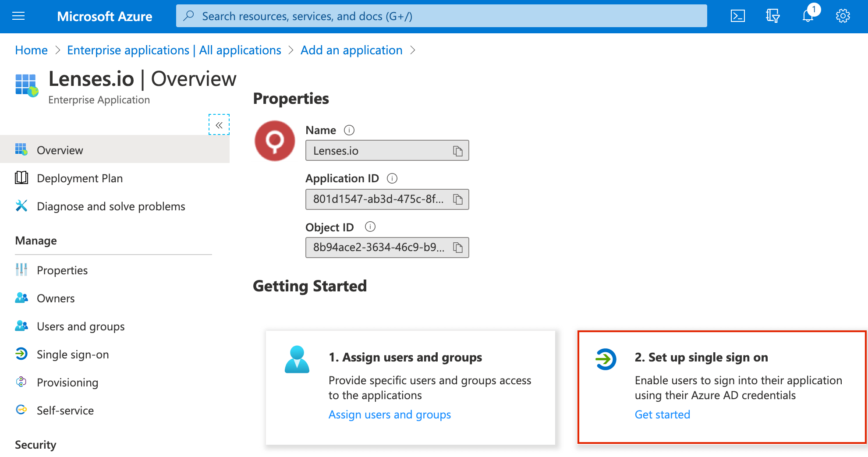Click the Object ID value field
This screenshot has height=457, width=868.
click(387, 248)
